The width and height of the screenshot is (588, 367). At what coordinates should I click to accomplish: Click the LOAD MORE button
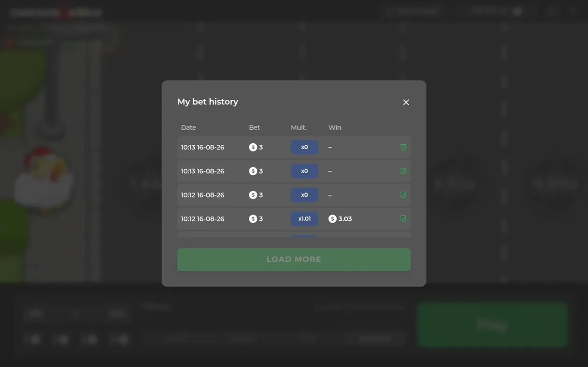tap(294, 259)
